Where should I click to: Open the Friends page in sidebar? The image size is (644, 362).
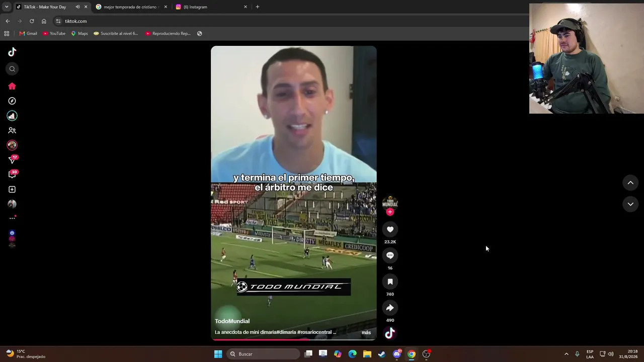[x=12, y=130]
